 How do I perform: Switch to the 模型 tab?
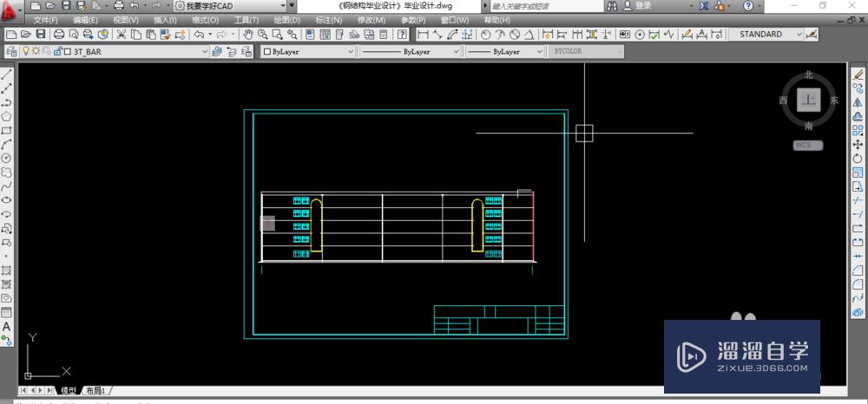click(x=69, y=390)
